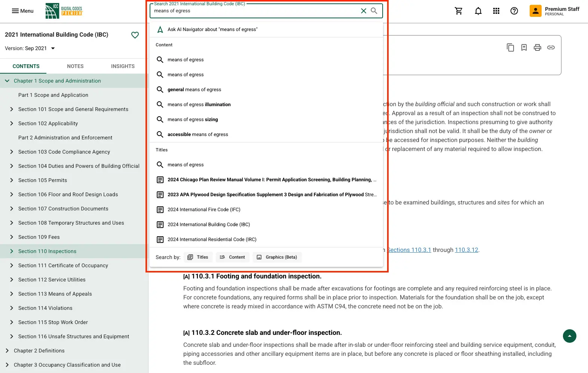The height and width of the screenshot is (373, 588).
Task: Switch to the CONTENTS tab
Action: tap(26, 66)
